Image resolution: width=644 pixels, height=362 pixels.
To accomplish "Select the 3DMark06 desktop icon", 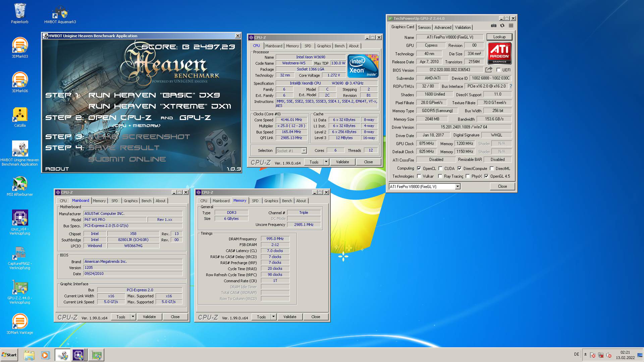I will (20, 82).
